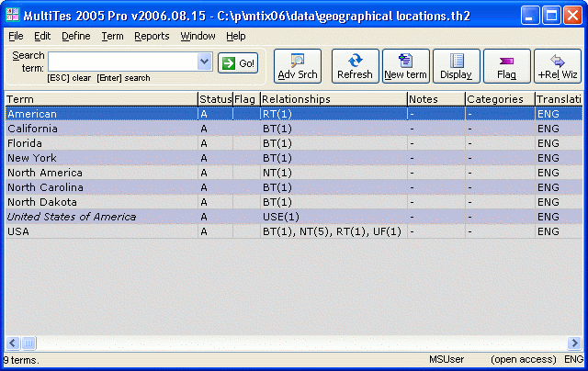
Task: Click NT(1) for North America
Action: pyautogui.click(x=277, y=173)
